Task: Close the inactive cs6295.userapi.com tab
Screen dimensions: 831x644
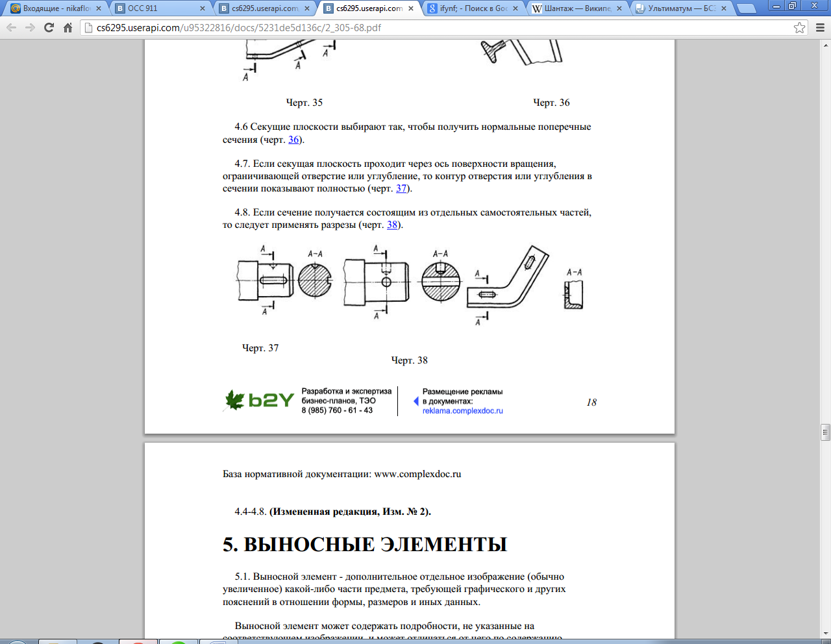Action: (307, 8)
